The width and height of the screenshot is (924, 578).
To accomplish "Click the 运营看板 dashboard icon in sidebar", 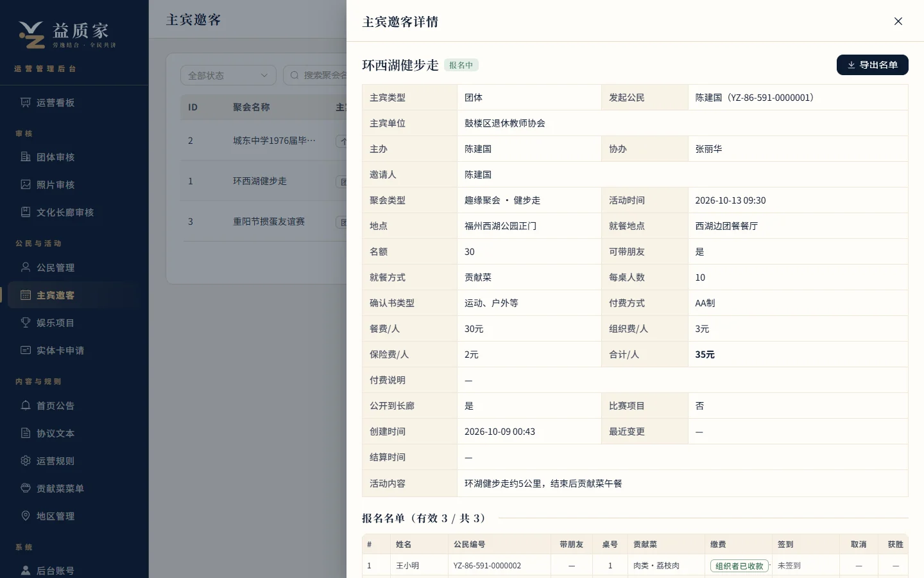I will 26,102.
